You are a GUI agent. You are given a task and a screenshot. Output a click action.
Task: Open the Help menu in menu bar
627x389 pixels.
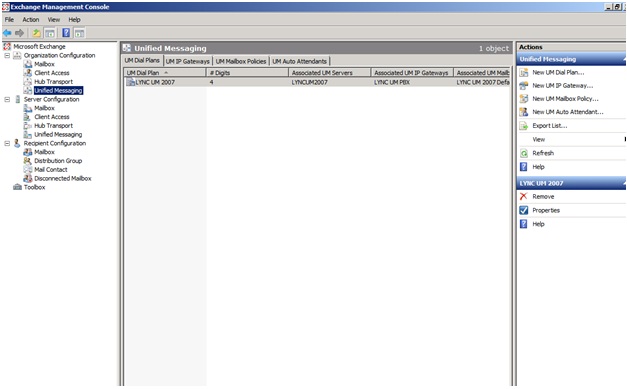click(x=74, y=20)
